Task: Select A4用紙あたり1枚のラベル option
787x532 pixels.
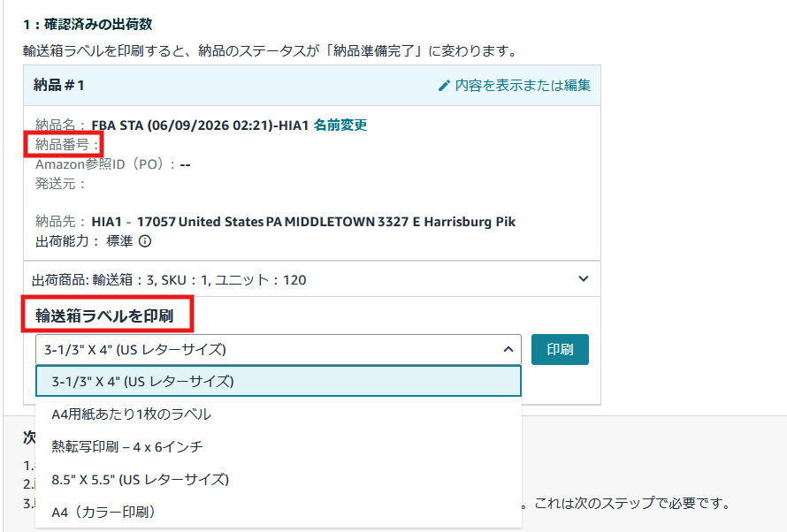Action: (278, 414)
